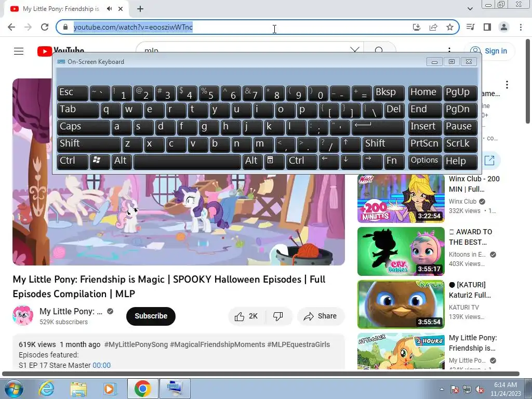
Task: Open Options on the On-Screen Keyboard
Action: coord(425,162)
